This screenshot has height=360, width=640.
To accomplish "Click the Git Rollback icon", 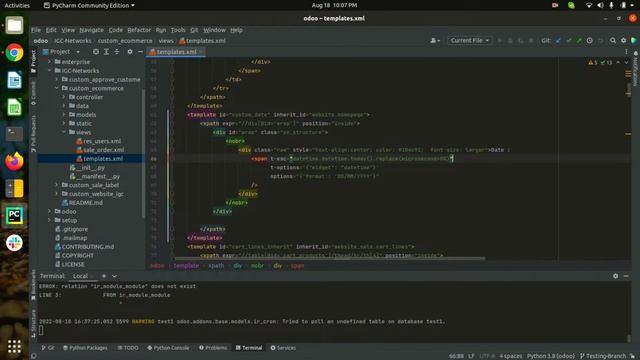I will (600, 40).
